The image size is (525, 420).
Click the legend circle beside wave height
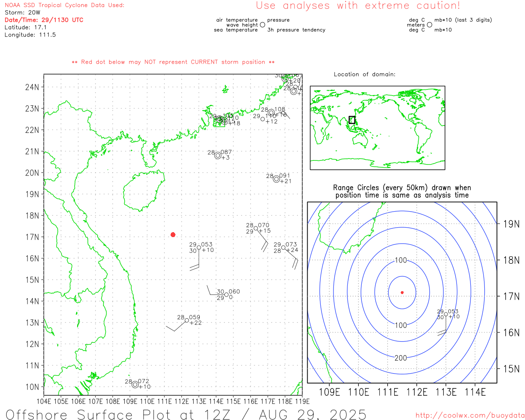click(262, 25)
